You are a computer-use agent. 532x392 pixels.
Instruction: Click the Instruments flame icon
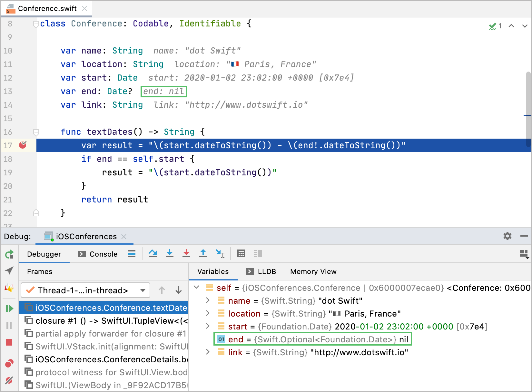9,288
